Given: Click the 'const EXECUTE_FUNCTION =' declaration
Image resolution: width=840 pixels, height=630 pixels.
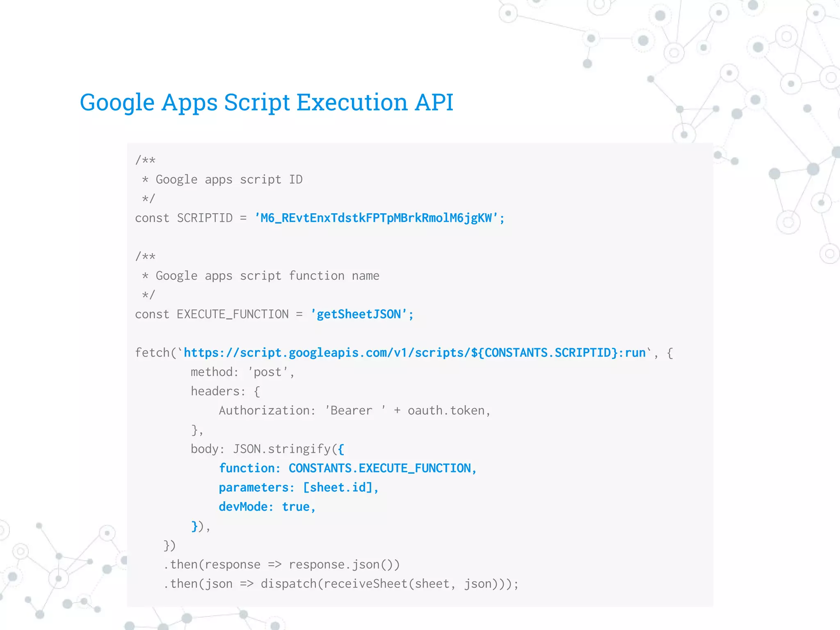Looking at the screenshot, I should (219, 315).
